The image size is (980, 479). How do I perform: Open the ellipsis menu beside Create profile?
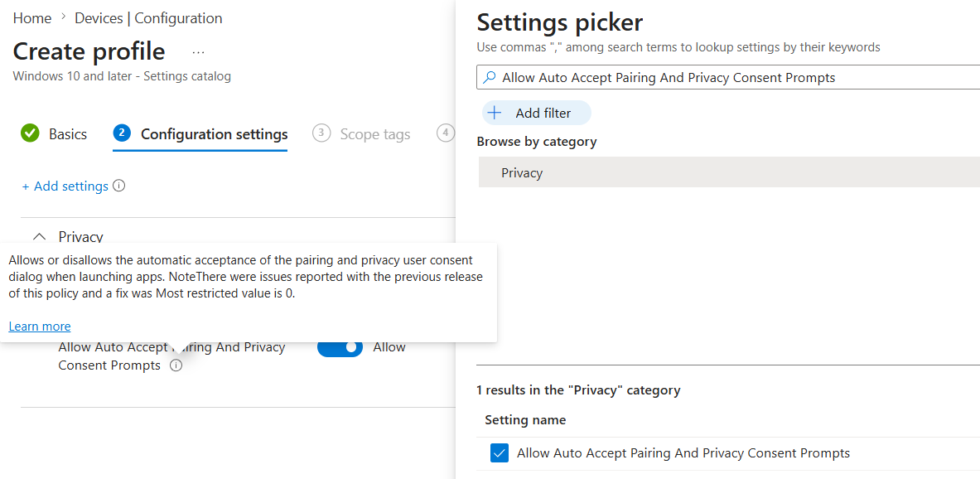[198, 52]
